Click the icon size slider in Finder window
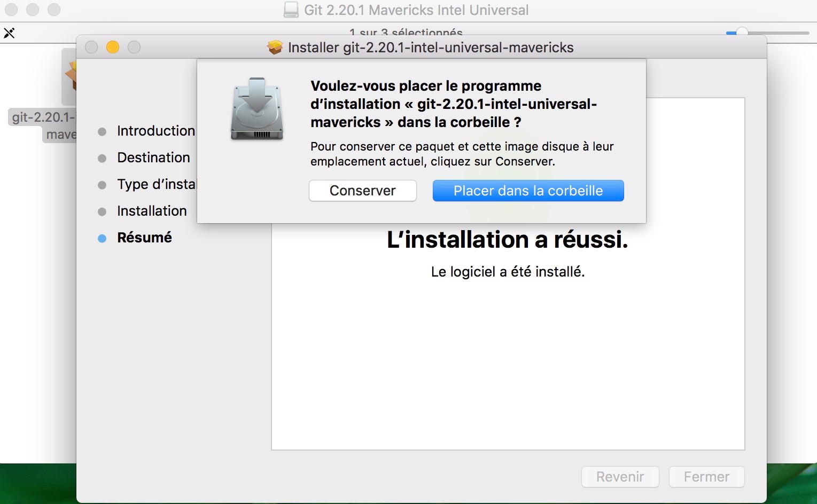Screen dimensions: 817x504 (767, 33)
